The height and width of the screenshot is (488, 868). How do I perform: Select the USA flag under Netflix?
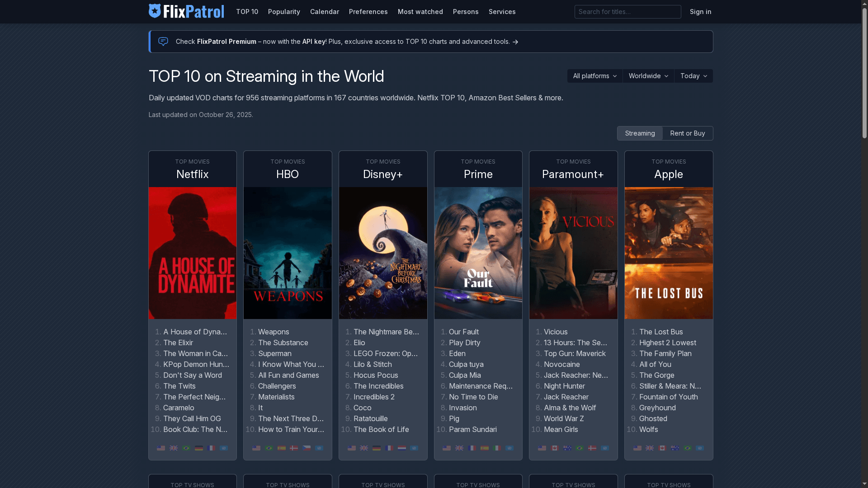coord(161,448)
